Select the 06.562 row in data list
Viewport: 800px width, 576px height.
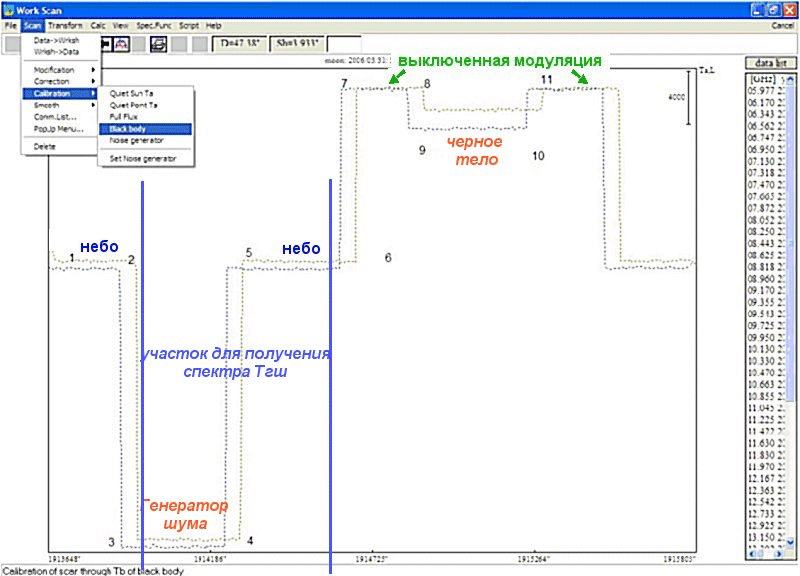[x=766, y=126]
